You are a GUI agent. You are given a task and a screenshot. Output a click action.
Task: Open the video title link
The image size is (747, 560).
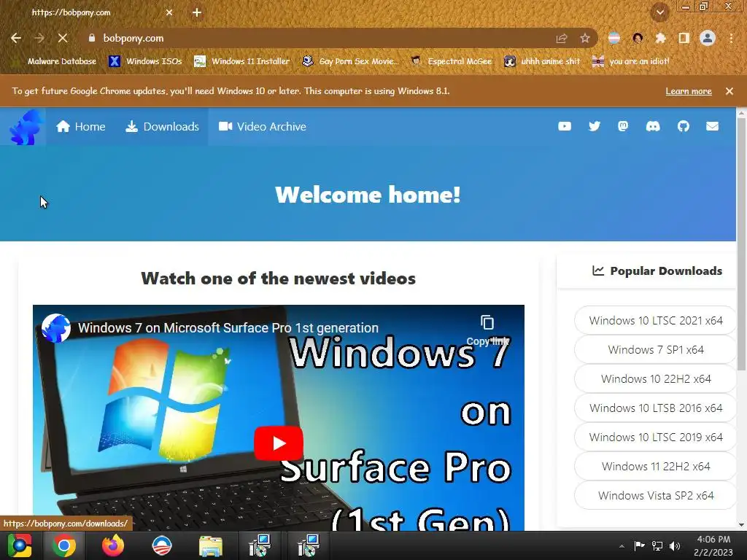(x=228, y=327)
